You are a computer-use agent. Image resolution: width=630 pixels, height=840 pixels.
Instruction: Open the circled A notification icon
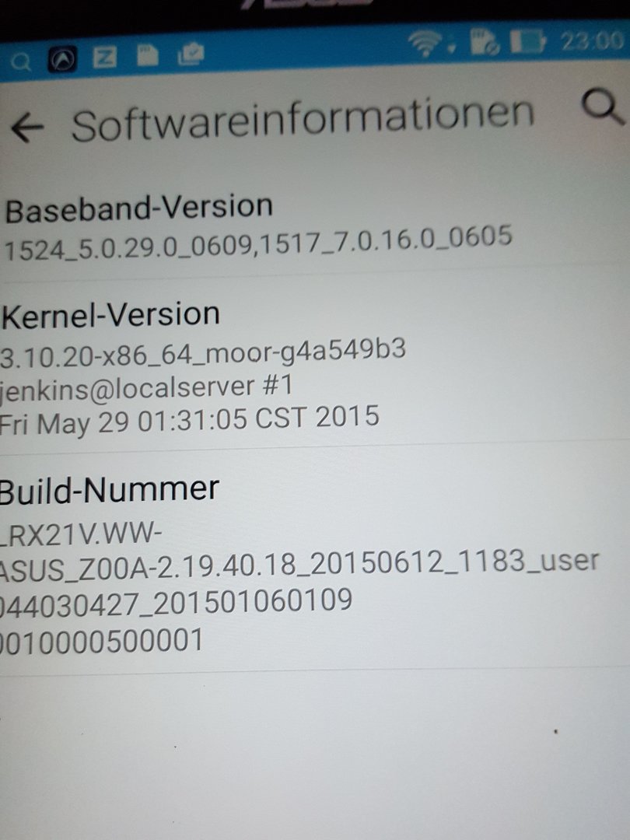pos(63,60)
